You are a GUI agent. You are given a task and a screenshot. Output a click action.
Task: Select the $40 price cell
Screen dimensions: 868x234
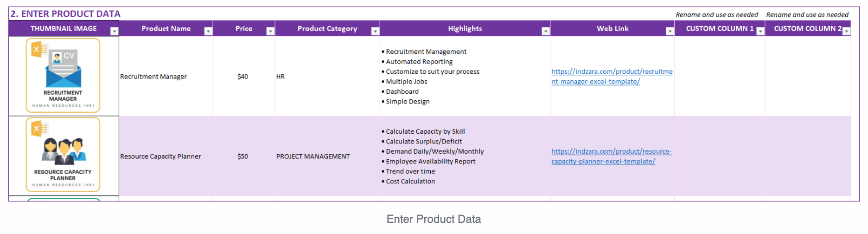pos(244,77)
